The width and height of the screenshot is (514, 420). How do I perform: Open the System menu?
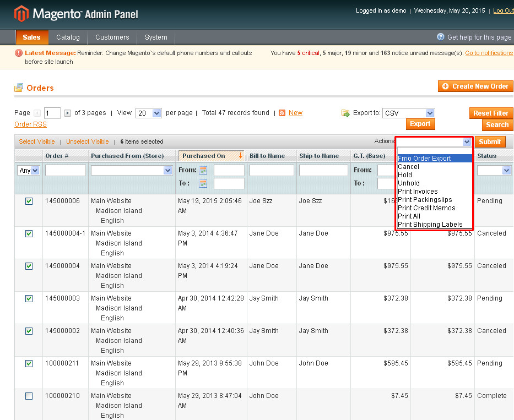pos(156,37)
